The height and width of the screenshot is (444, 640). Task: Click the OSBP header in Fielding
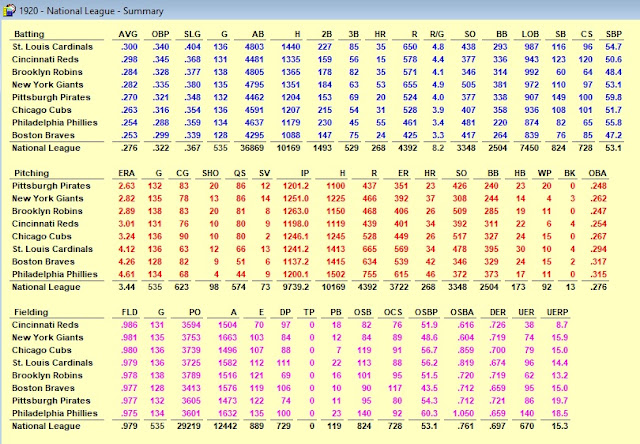[x=426, y=313]
